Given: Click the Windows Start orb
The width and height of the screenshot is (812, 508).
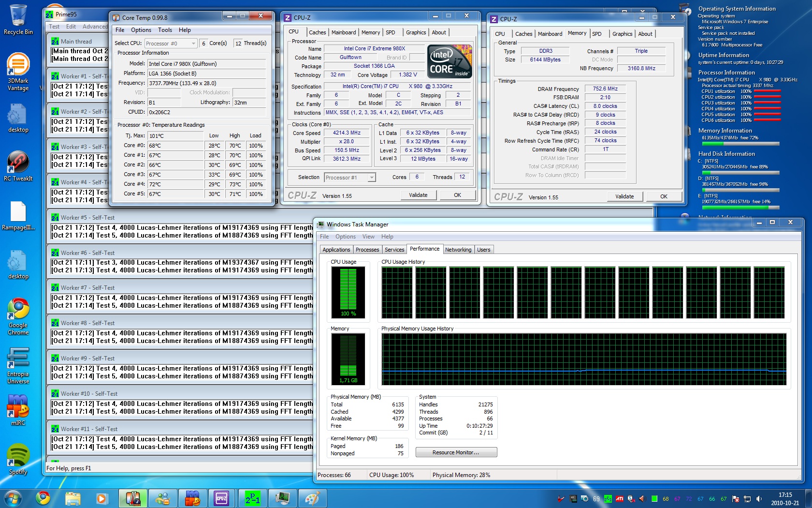Looking at the screenshot, I should pos(13,498).
